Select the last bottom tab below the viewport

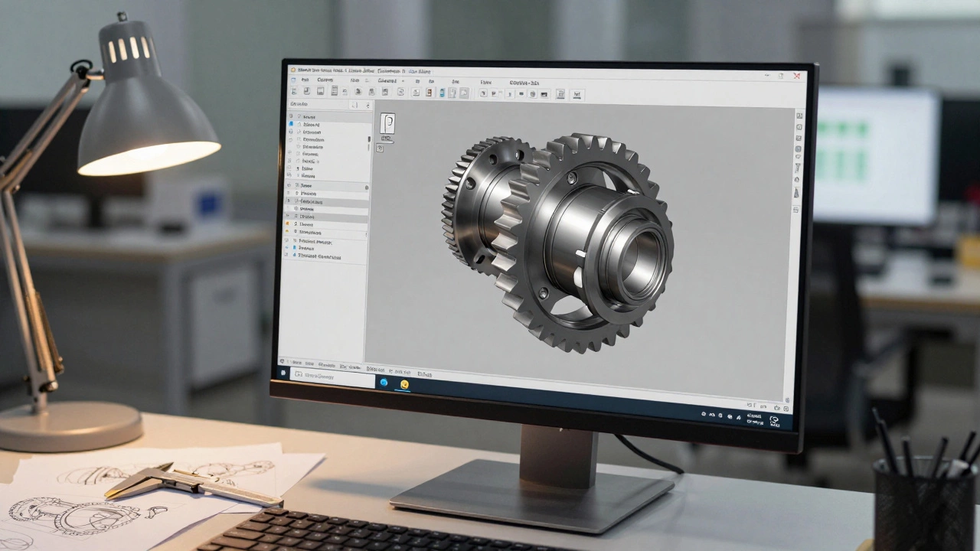(425, 374)
